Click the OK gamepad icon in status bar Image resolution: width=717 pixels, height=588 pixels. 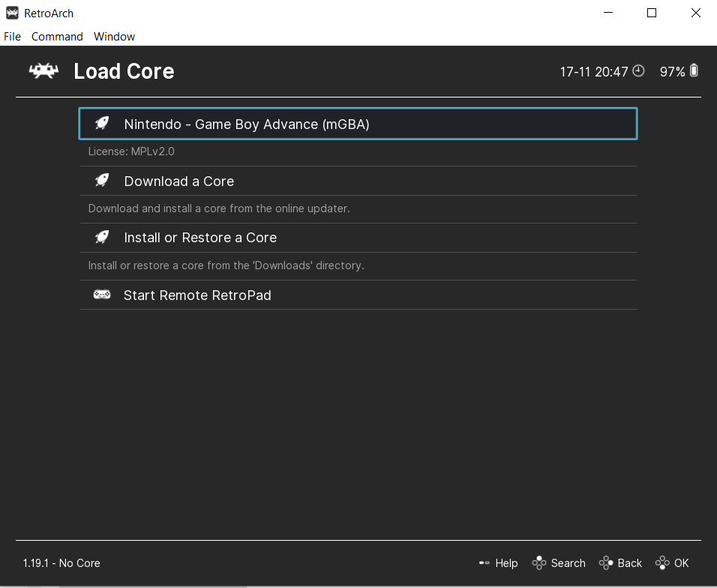click(661, 562)
